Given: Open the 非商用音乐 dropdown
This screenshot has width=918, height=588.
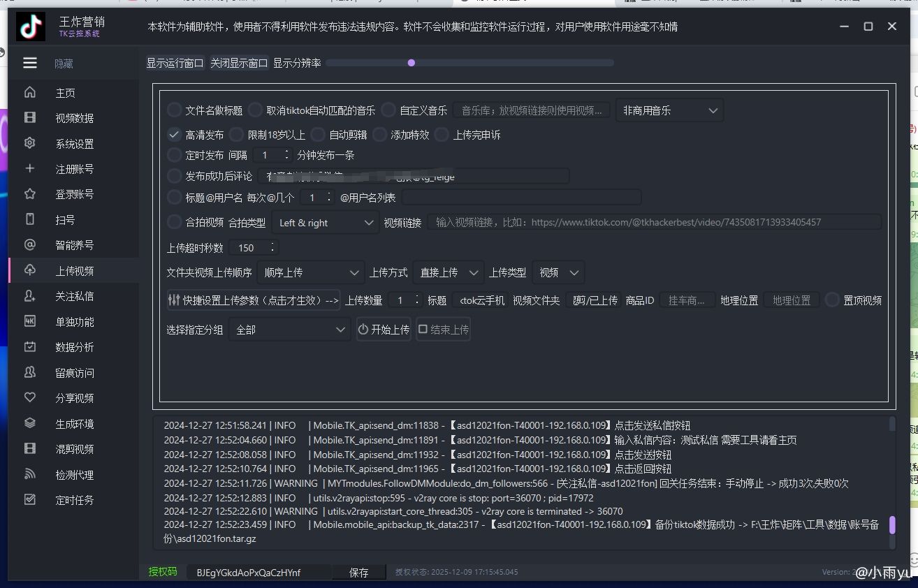Looking at the screenshot, I should (x=669, y=110).
